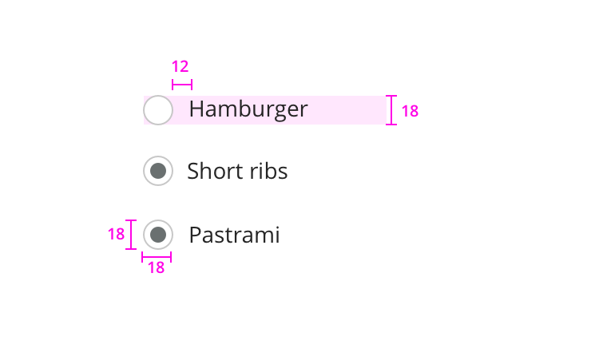Viewport: 591px width, 364px height.
Task: Click the "12" spacing measurement number
Action: [180, 67]
